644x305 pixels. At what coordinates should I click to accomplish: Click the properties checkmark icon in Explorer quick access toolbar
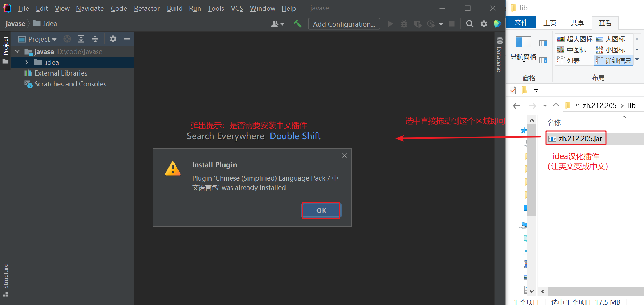tap(513, 90)
